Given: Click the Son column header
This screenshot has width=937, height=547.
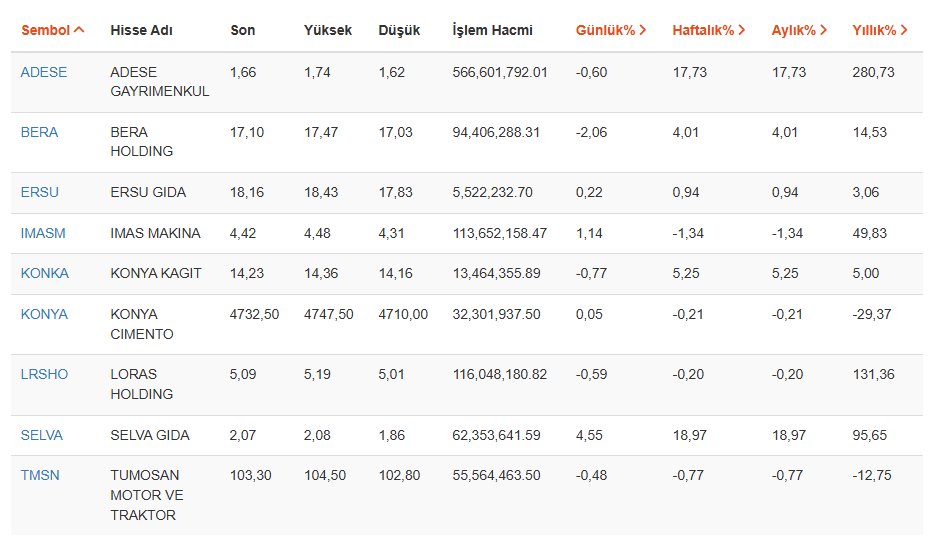Looking at the screenshot, I should 242,30.
